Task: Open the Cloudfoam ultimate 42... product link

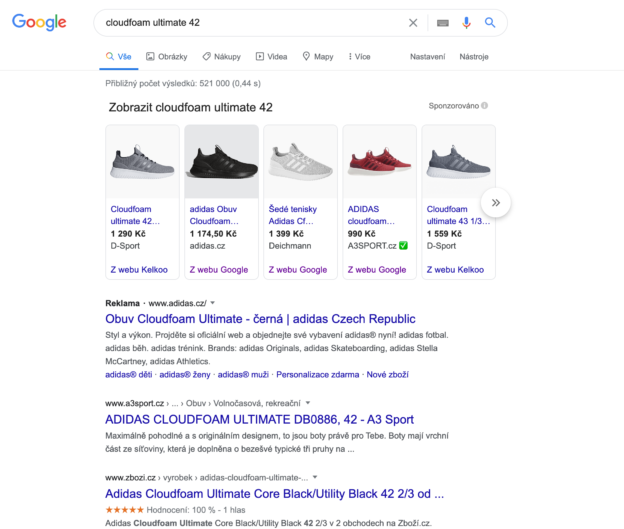Action: click(135, 215)
